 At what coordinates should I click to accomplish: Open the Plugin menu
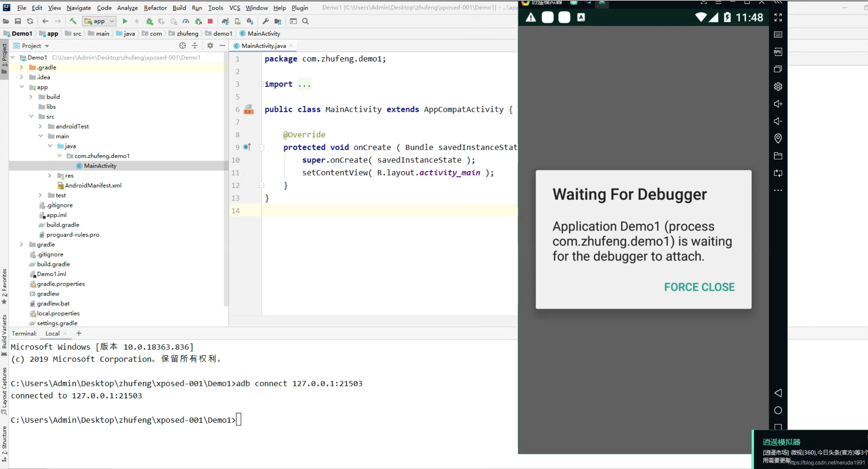299,8
